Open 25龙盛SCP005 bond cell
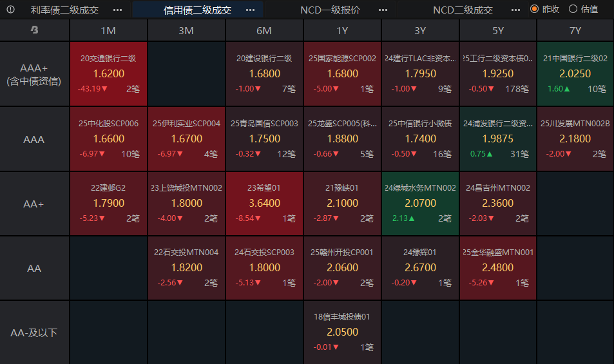The image size is (614, 364). click(x=342, y=139)
